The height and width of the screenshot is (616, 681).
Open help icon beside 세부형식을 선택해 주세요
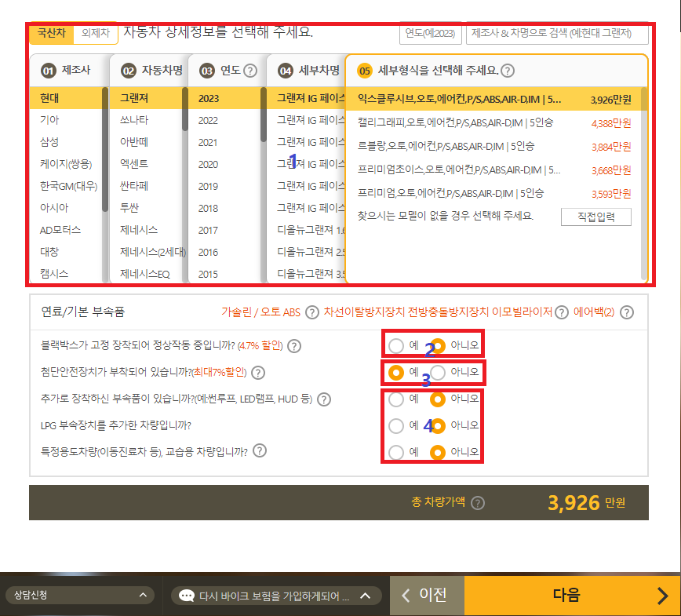[508, 71]
